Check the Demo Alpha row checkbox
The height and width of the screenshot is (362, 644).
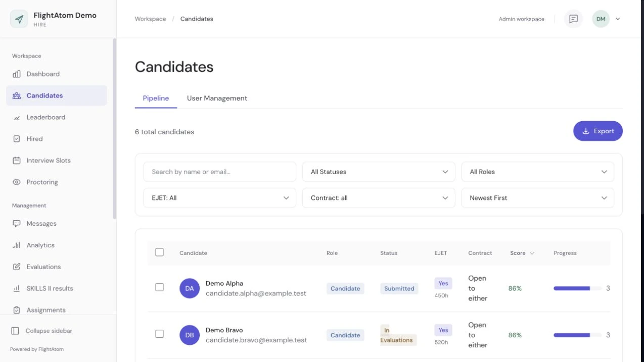coord(159,287)
